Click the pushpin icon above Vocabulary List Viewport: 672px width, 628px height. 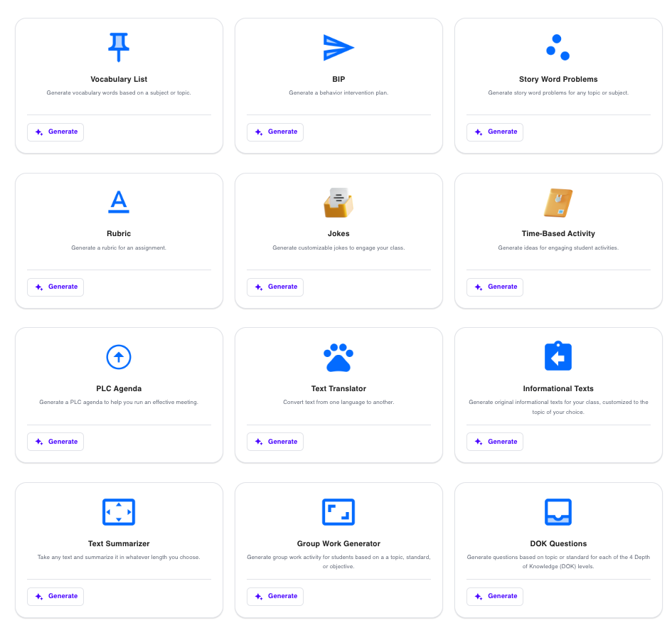coord(119,48)
